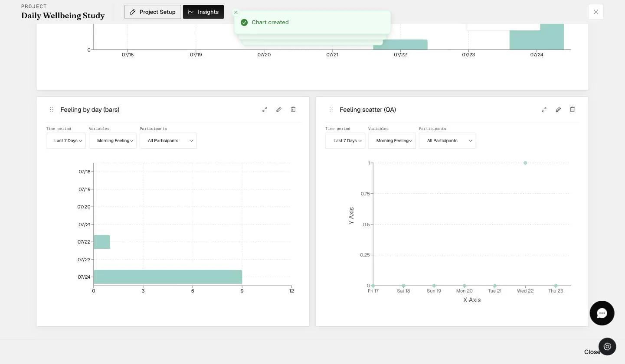Click the X Axis label of scatter chart
Image resolution: width=625 pixels, height=364 pixels.
click(x=472, y=300)
